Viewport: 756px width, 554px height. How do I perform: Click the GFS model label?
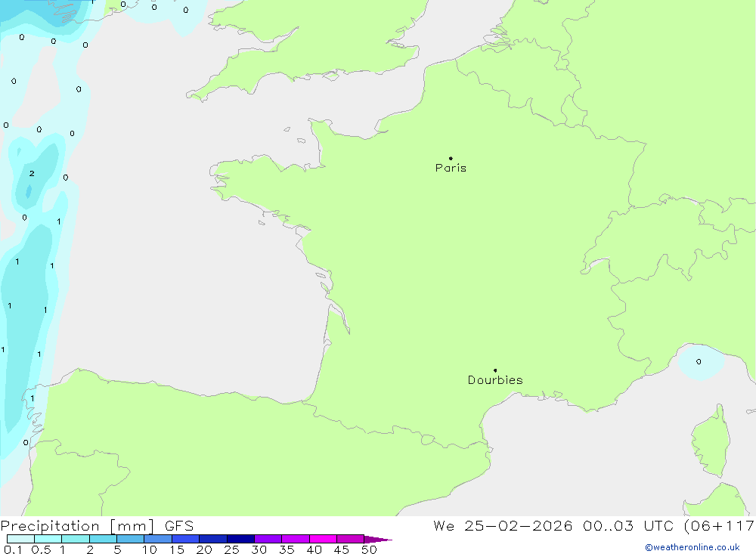[179, 525]
